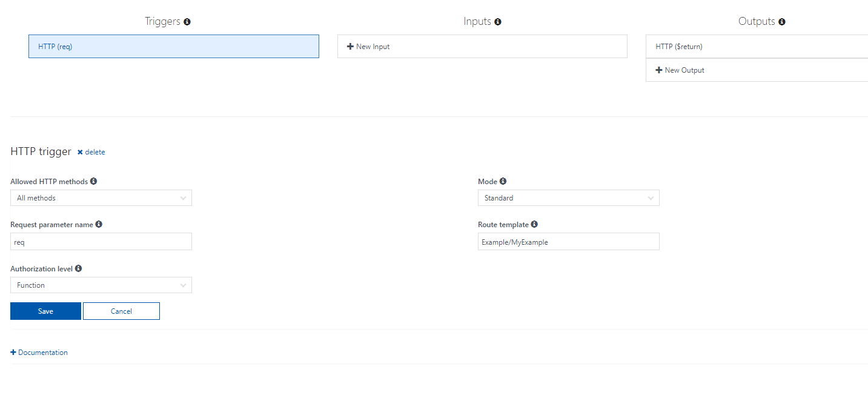Click info icon beside Mode label
The height and width of the screenshot is (401, 868).
(x=503, y=181)
